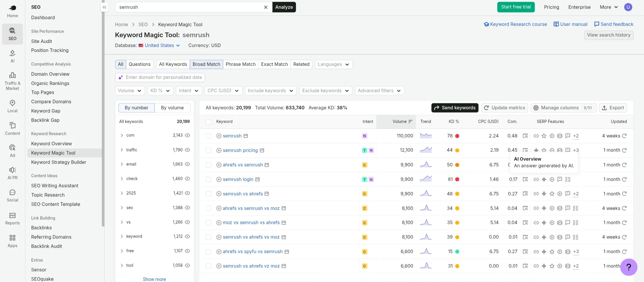Viewport: 644px width, 282px height.
Task: Open Include keywords dropdown
Action: [271, 91]
